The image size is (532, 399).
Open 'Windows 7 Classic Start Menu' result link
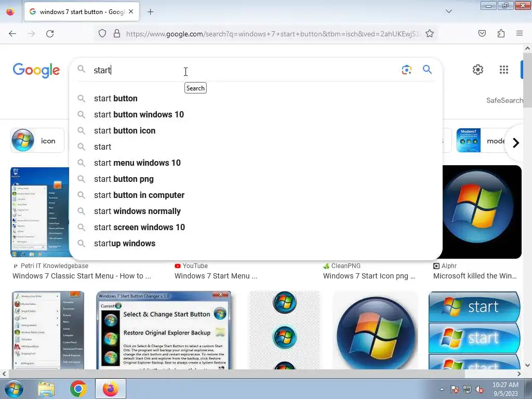point(82,276)
